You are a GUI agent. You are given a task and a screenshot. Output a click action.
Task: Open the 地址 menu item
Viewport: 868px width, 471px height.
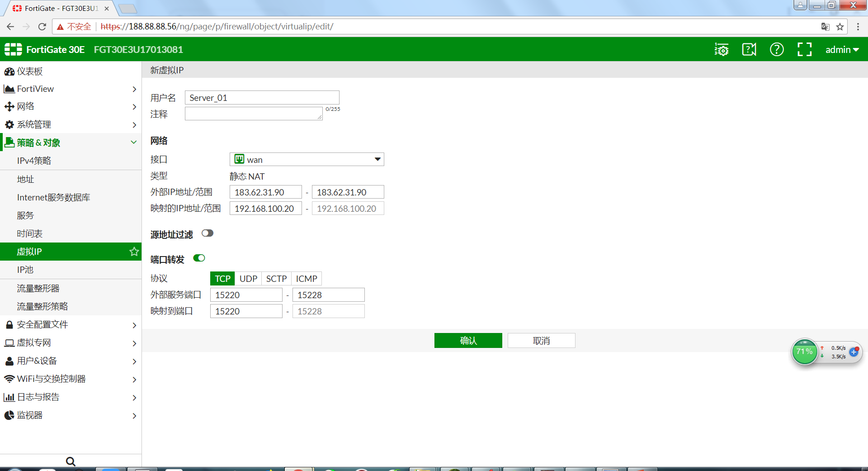[71, 179]
